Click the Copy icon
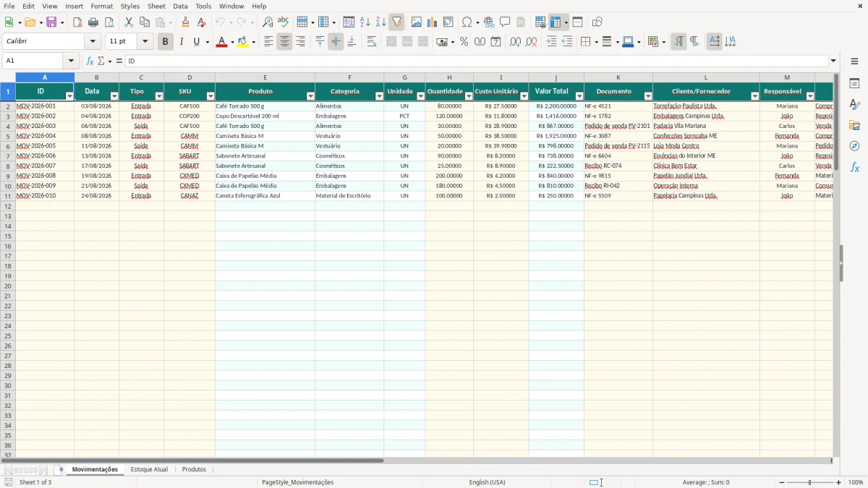 pyautogui.click(x=145, y=22)
